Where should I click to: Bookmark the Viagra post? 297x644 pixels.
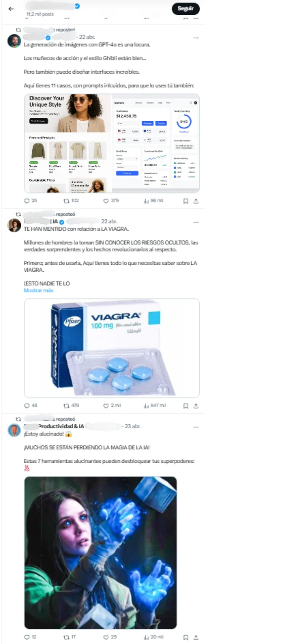coord(186,406)
